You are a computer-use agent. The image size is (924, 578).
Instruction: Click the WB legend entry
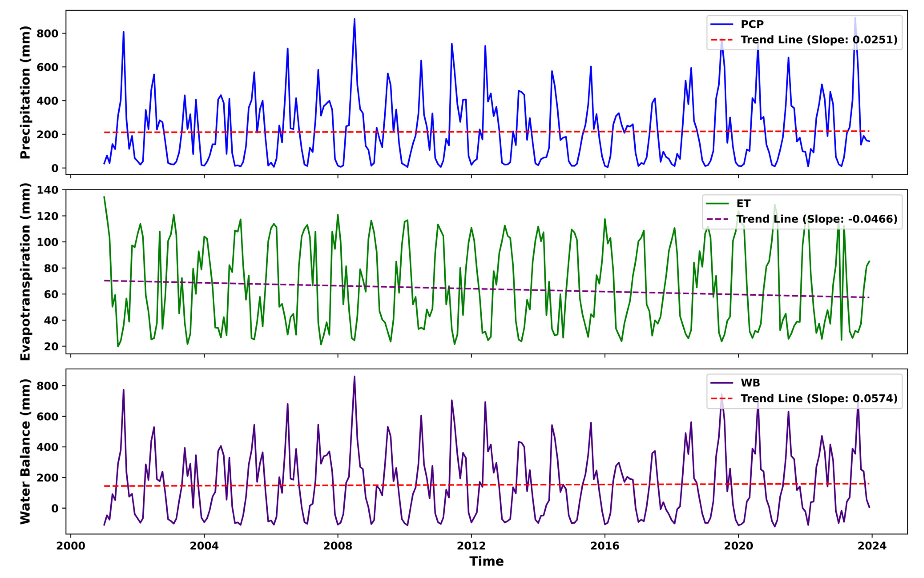(x=750, y=383)
